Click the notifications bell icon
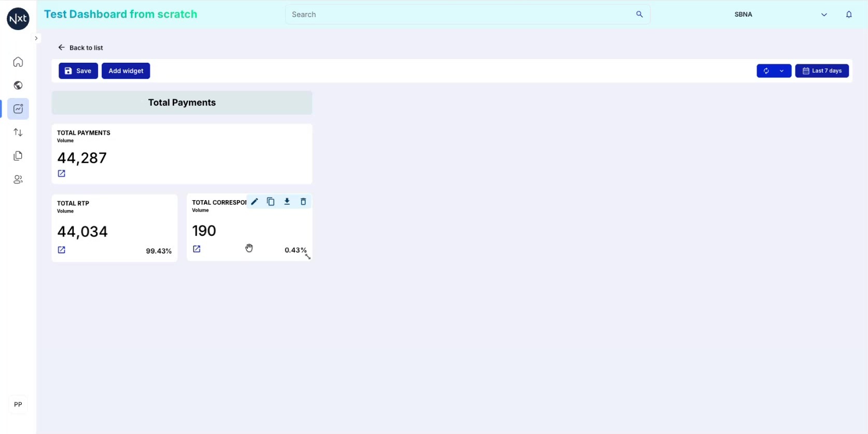 point(849,15)
